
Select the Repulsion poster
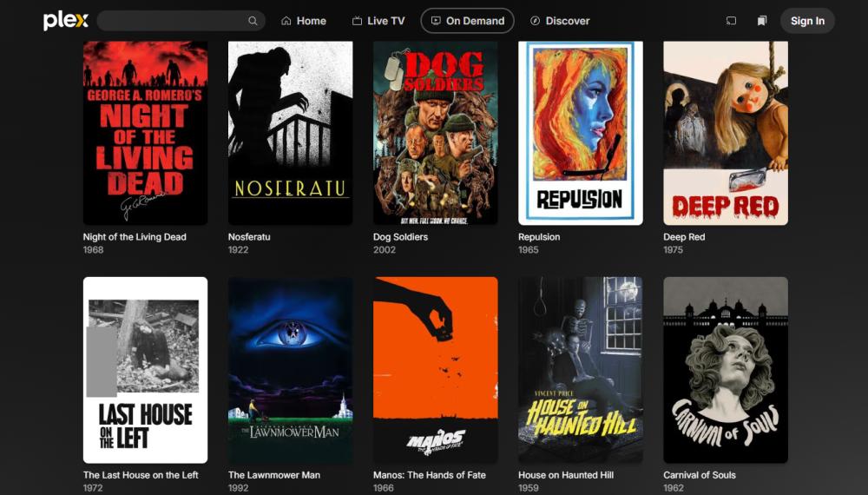(x=580, y=133)
